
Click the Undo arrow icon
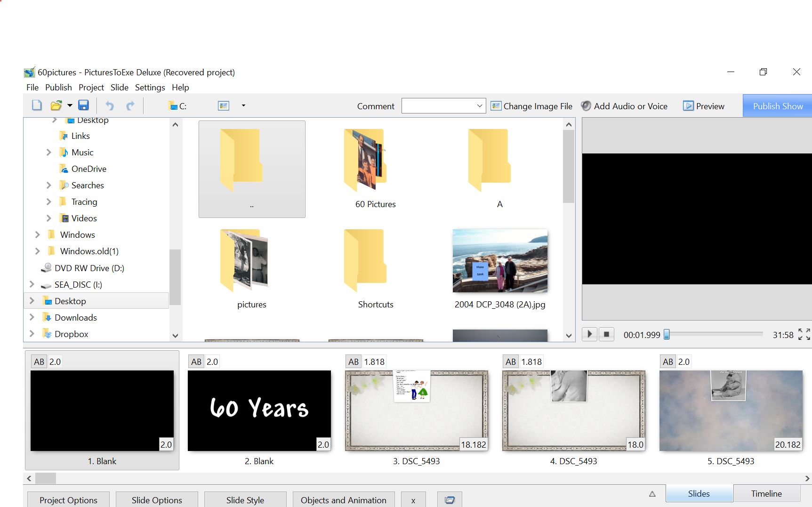110,105
